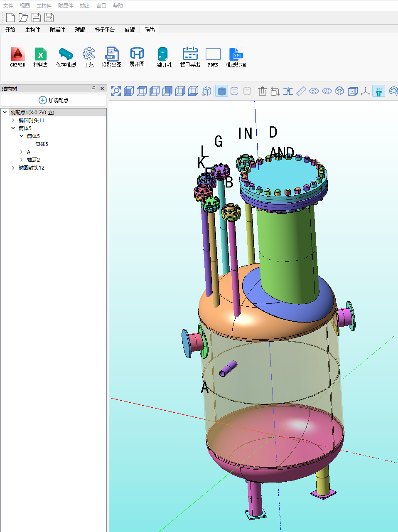Switch to the 储罐 ribbon tab

130,30
